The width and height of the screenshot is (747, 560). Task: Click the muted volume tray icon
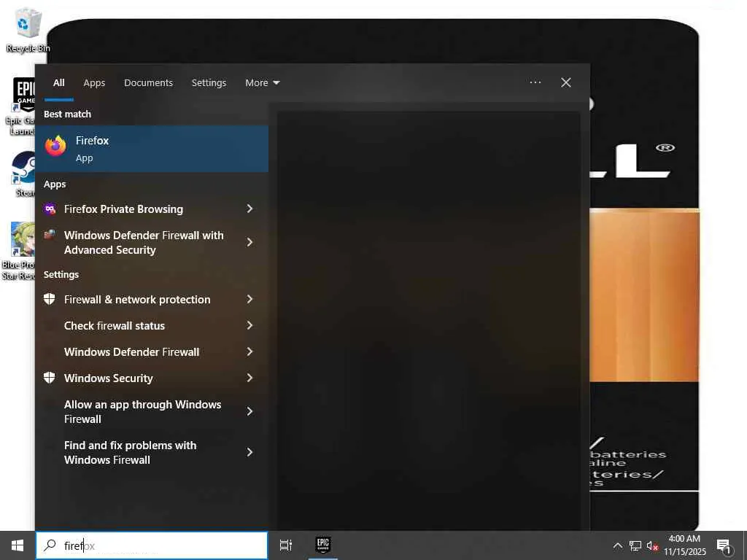click(x=652, y=545)
